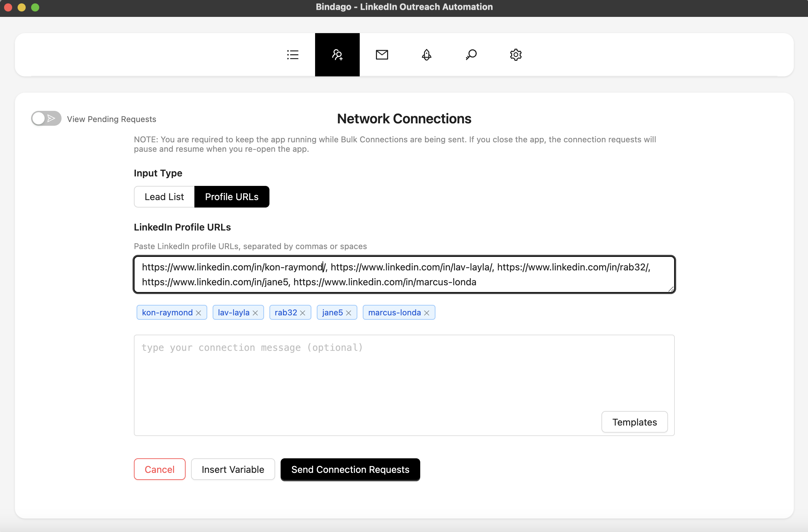Click the connection message text area
808x532 pixels.
[404, 385]
